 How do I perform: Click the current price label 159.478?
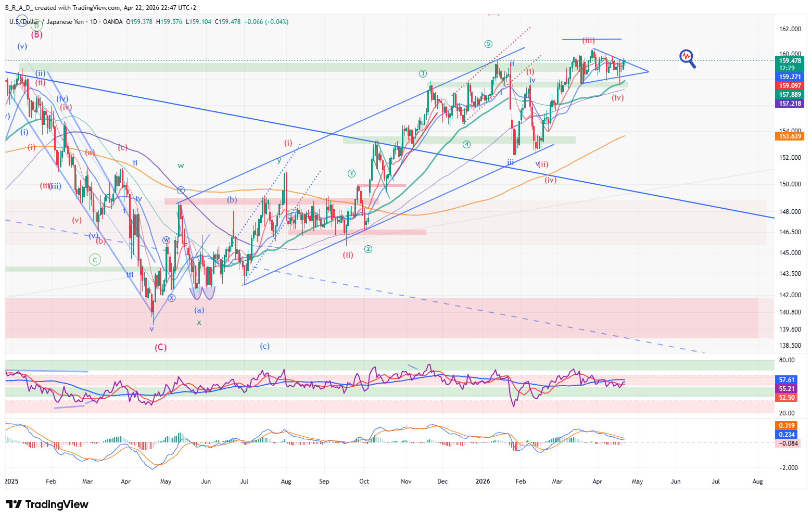pyautogui.click(x=790, y=61)
